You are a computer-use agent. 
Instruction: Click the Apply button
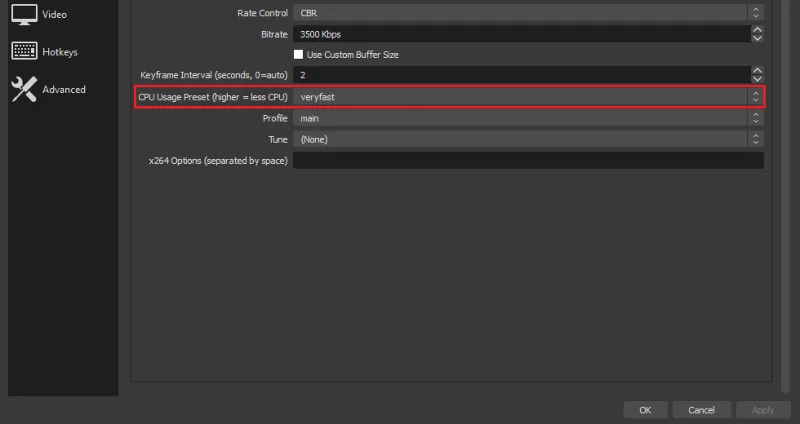(x=763, y=410)
